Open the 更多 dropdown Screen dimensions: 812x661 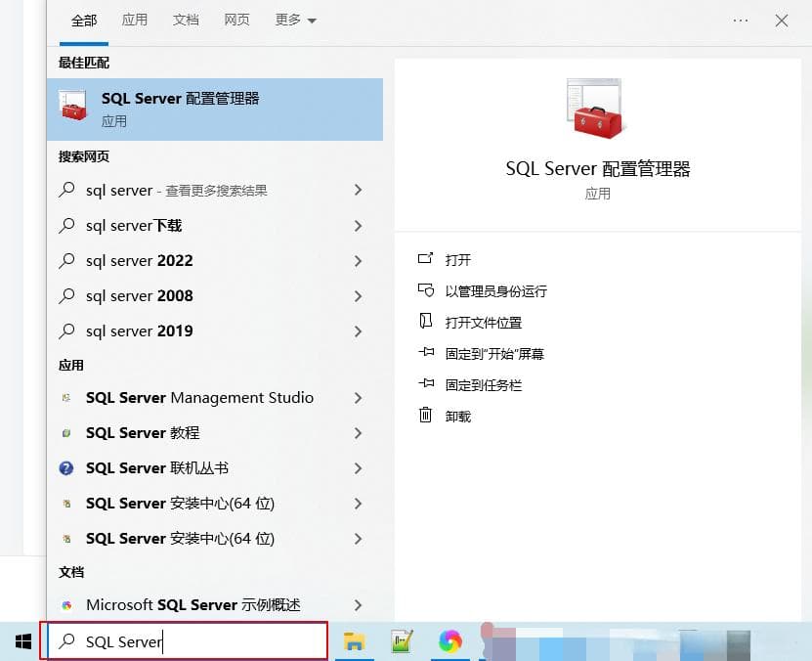pos(295,21)
